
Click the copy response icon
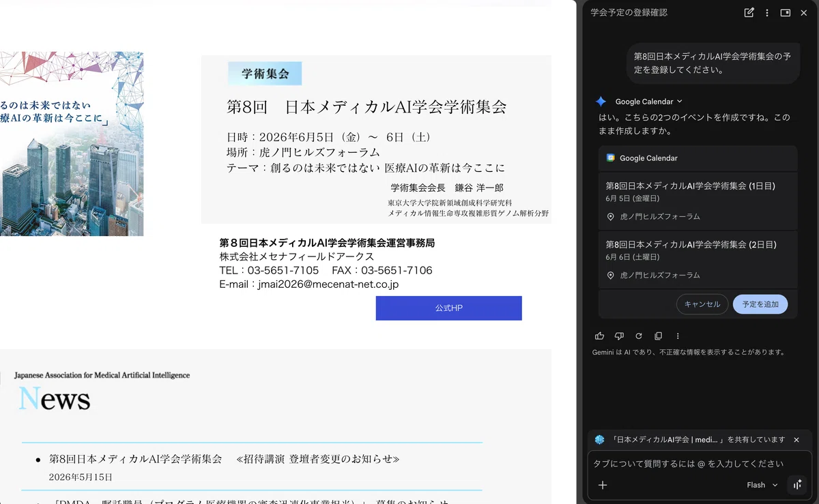coord(658,336)
